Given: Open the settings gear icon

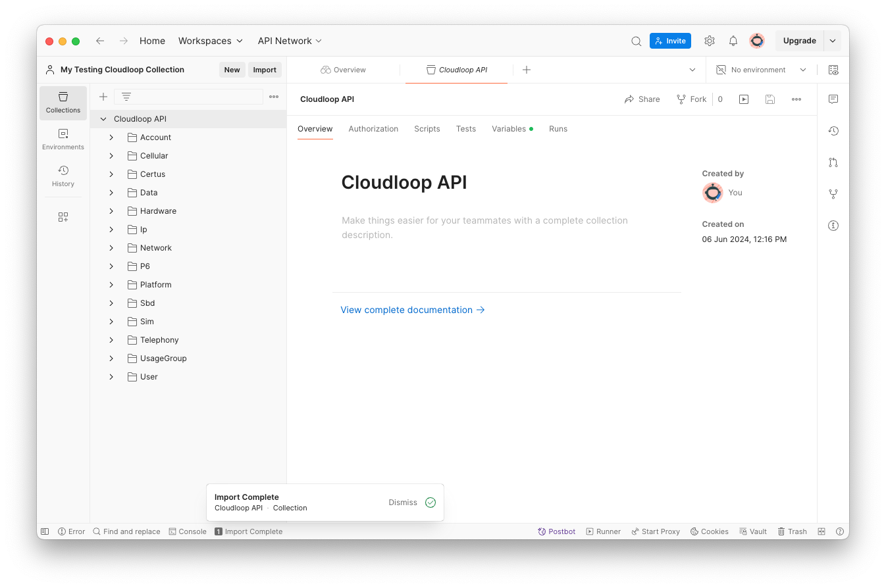Looking at the screenshot, I should [x=709, y=41].
